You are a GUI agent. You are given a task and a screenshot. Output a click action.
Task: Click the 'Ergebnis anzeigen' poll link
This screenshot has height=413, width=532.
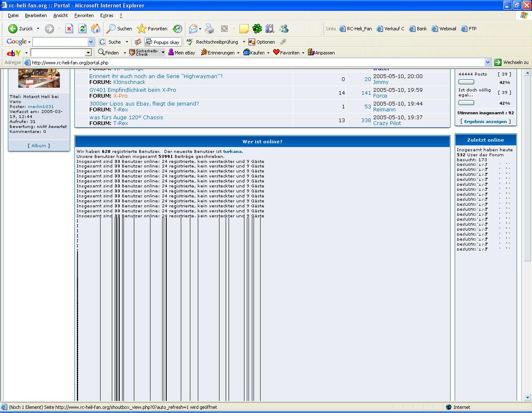[x=485, y=122]
